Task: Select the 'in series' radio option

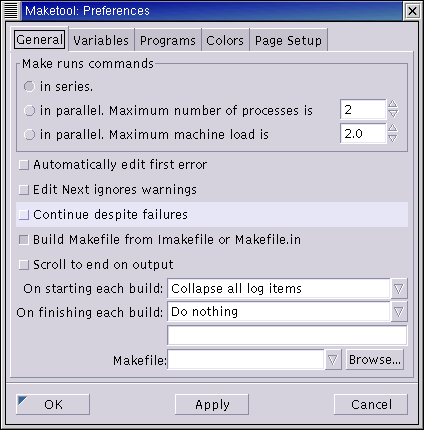Action: pyautogui.click(x=29, y=87)
